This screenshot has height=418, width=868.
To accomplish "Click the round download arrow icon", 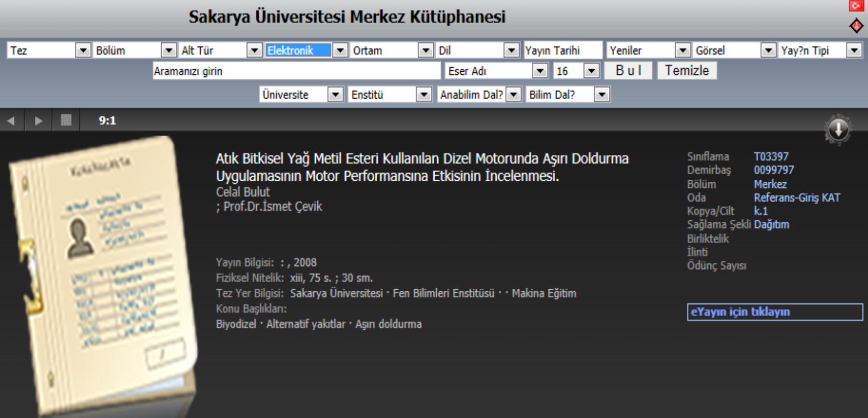I will [x=838, y=130].
